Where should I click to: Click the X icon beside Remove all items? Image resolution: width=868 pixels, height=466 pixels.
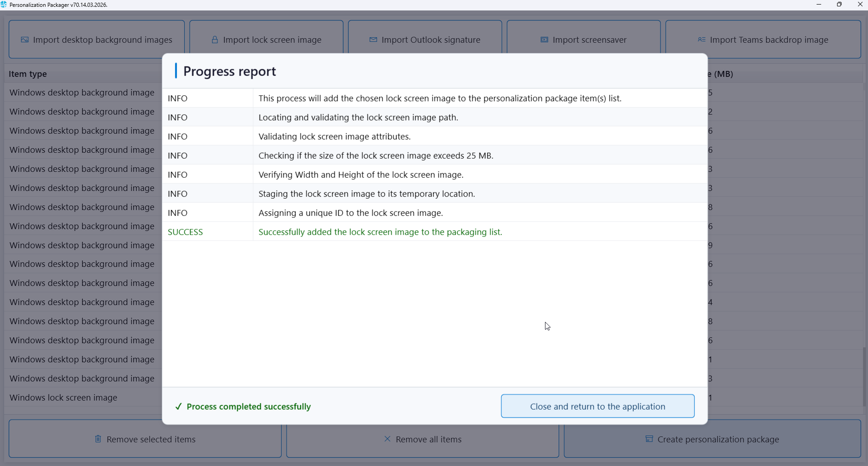(387, 439)
